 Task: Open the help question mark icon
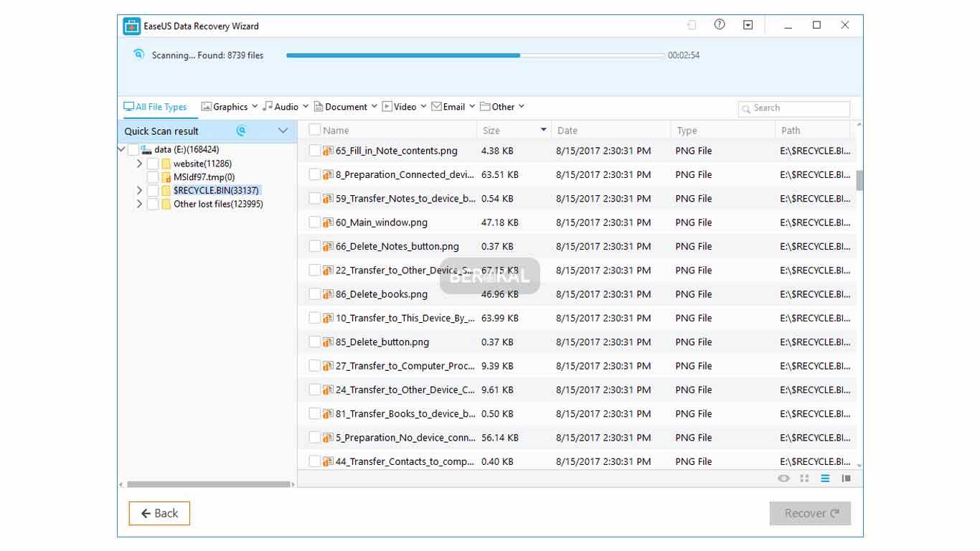[x=720, y=24]
